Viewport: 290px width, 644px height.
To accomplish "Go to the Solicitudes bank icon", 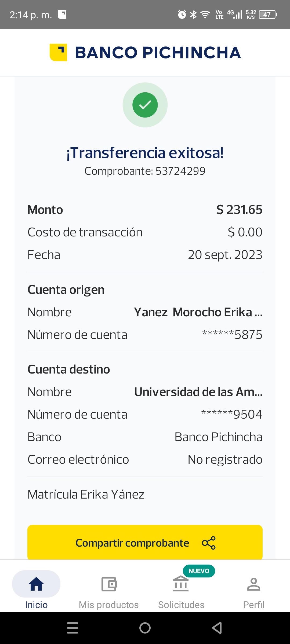I will click(x=181, y=584).
